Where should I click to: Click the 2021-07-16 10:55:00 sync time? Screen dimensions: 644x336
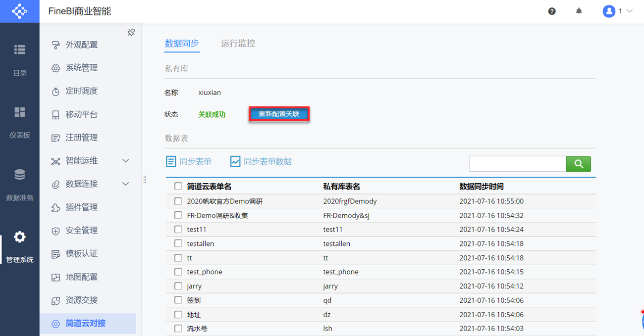coord(491,201)
